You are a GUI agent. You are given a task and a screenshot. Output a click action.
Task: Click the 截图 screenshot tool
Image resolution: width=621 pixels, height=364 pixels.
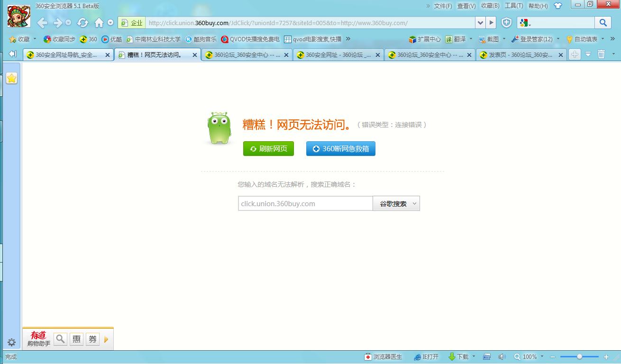point(489,39)
